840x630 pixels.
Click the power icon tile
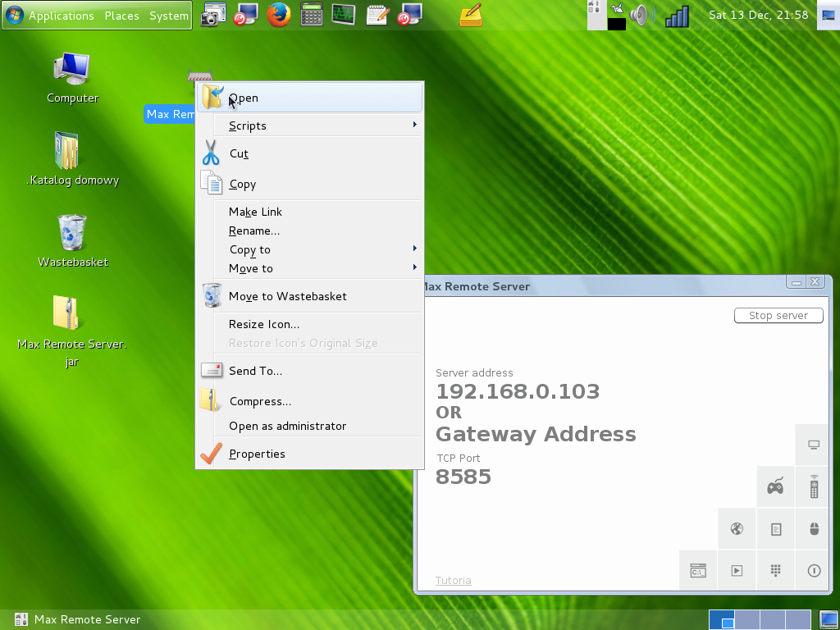(814, 571)
